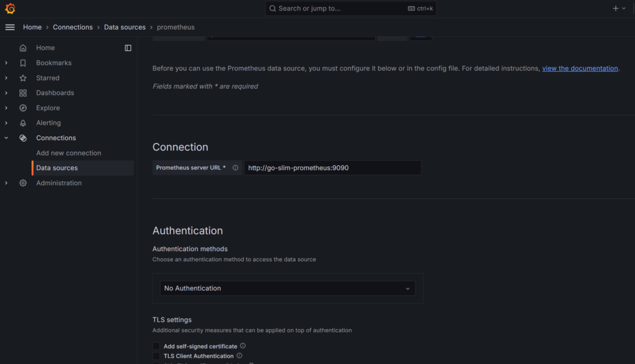This screenshot has height=364, width=635.
Task: Expand the Administration section chevron
Action: coord(6,182)
